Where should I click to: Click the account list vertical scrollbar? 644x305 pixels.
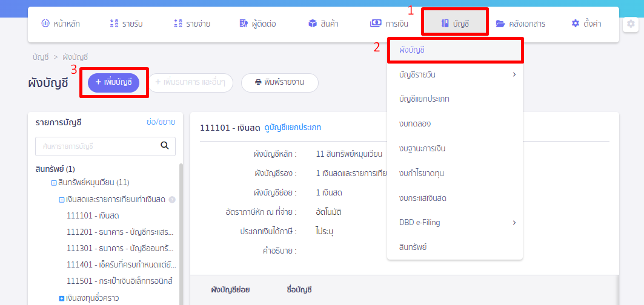(x=181, y=234)
